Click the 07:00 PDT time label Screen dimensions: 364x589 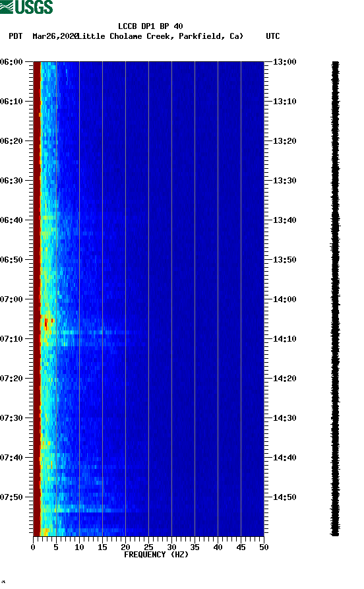[11, 299]
